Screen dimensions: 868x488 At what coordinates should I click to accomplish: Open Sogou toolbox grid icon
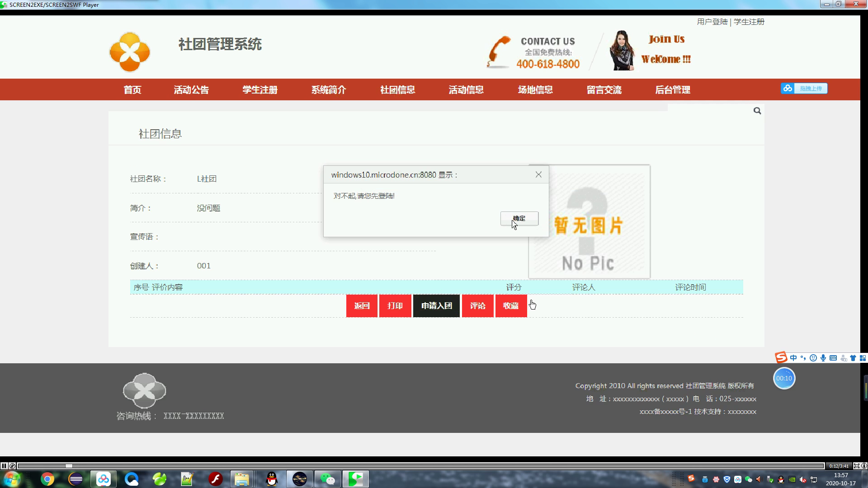(863, 358)
